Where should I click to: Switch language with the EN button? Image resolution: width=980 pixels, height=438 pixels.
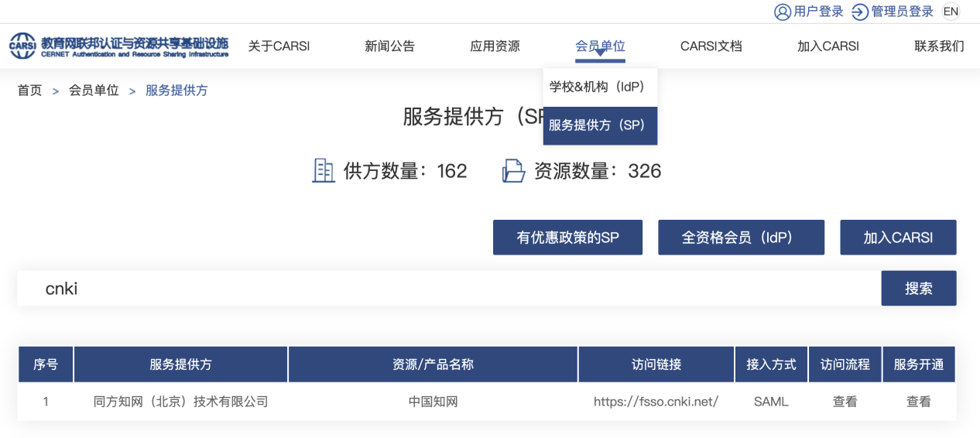pos(950,12)
